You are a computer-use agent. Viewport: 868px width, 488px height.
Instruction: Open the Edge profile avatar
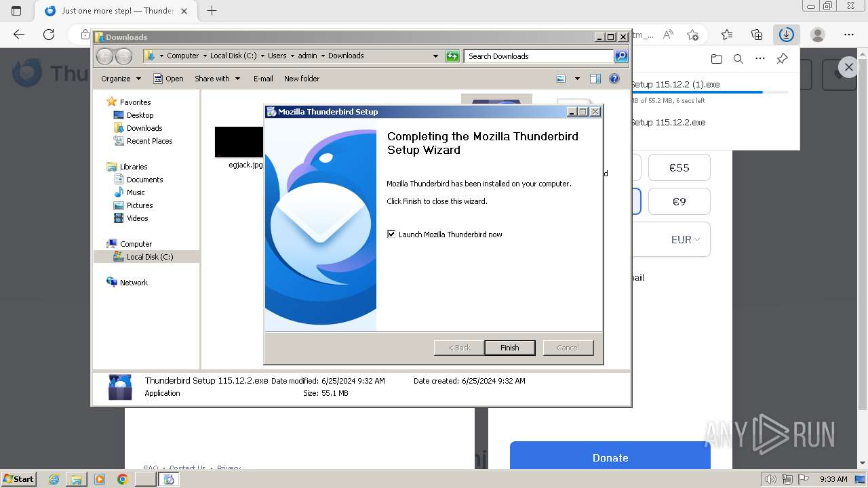point(818,35)
